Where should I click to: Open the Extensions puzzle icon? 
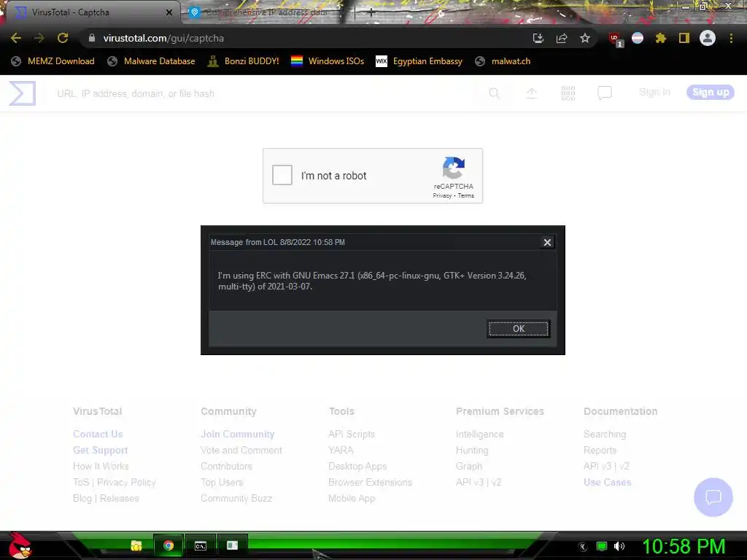(x=661, y=38)
